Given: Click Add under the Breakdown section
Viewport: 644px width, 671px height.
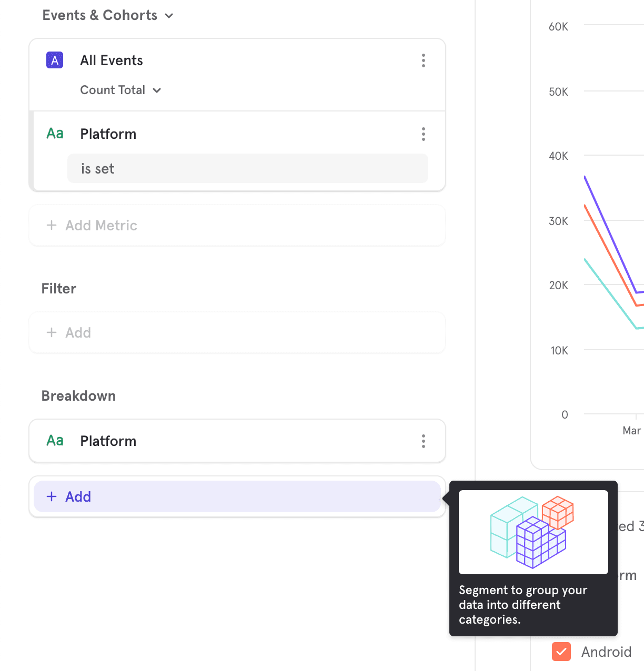Looking at the screenshot, I should (237, 496).
